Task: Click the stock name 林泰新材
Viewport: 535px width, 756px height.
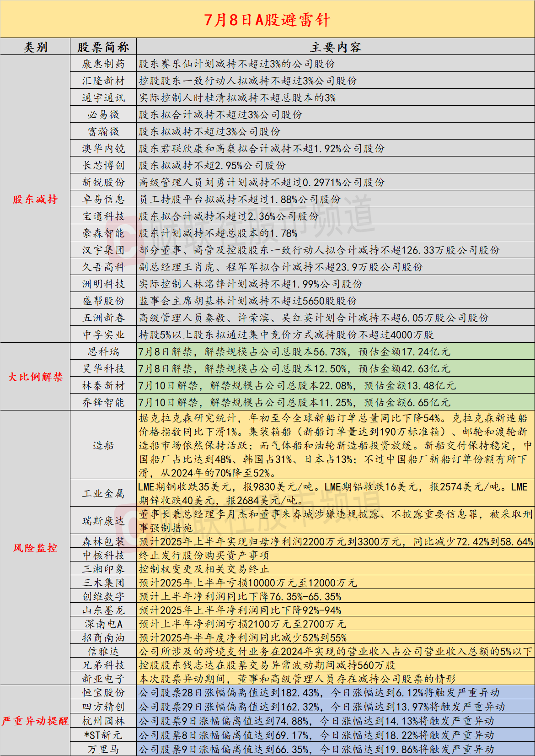Action: pyautogui.click(x=103, y=385)
